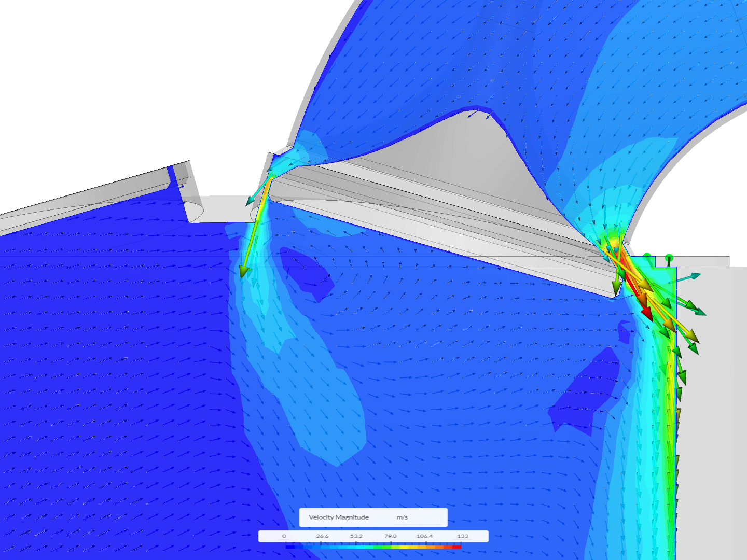Open the m/s unit selector
This screenshot has height=560, width=747.
pyautogui.click(x=403, y=517)
